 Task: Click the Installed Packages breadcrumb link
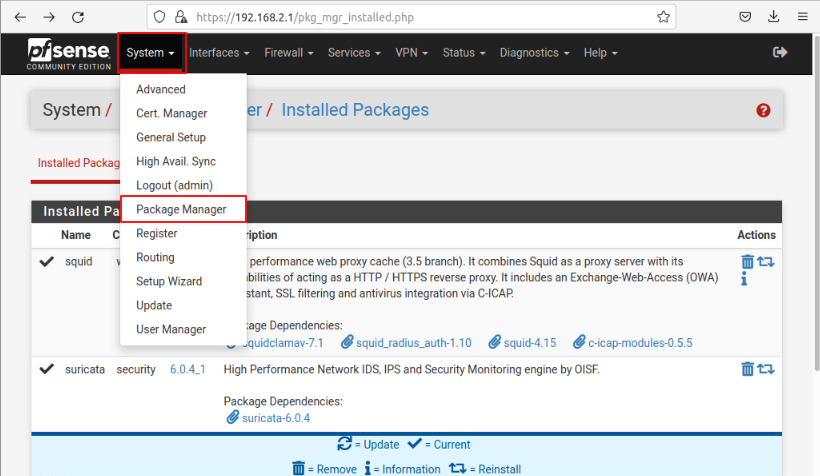tap(355, 110)
